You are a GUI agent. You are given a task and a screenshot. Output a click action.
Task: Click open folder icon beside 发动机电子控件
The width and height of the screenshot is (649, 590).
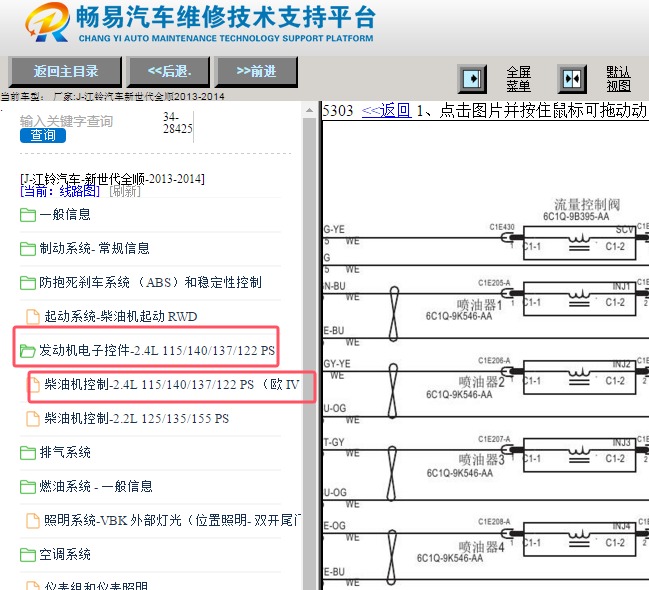(x=28, y=351)
